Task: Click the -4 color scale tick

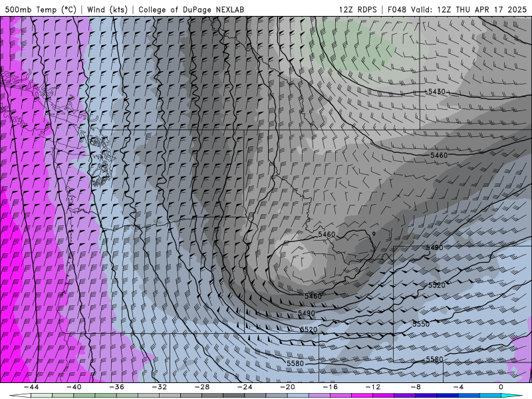Action: pos(458,387)
